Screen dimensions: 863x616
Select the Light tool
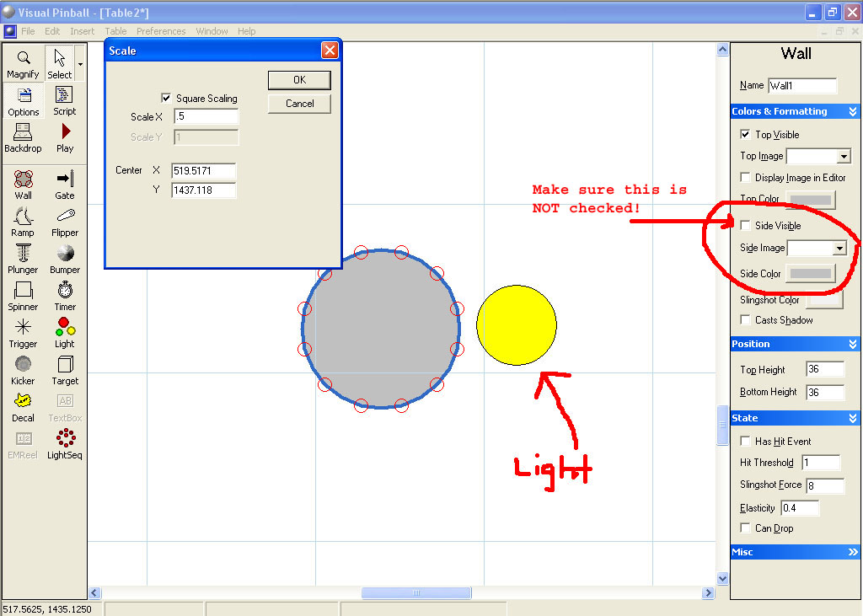[x=65, y=332]
